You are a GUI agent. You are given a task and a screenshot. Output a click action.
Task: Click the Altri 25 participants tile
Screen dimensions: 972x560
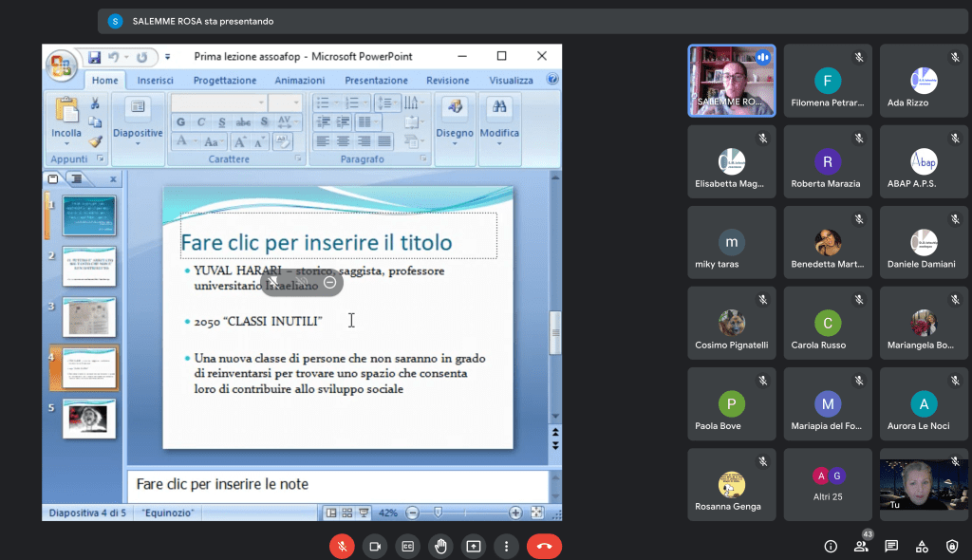827,484
